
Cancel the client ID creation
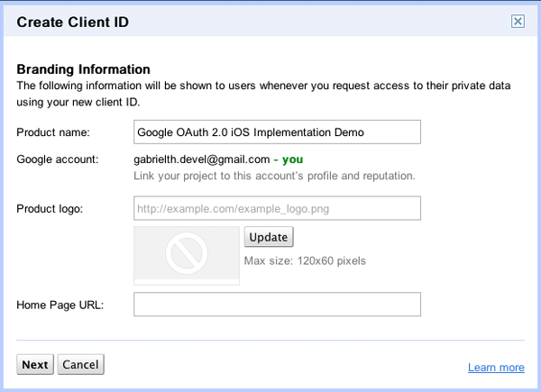[x=81, y=364]
